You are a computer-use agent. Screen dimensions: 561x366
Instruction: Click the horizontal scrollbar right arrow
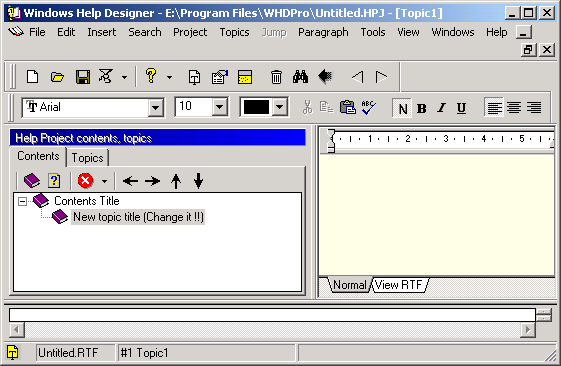tap(528, 330)
